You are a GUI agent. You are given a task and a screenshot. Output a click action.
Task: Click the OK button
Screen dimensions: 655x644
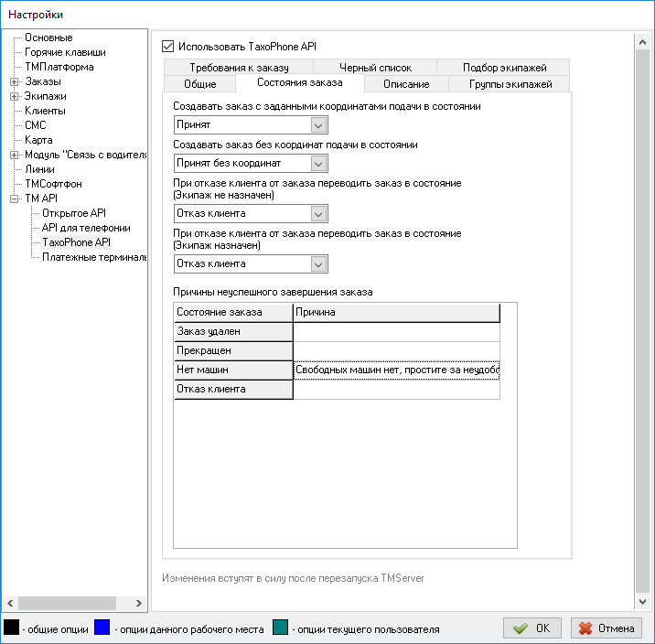532,628
